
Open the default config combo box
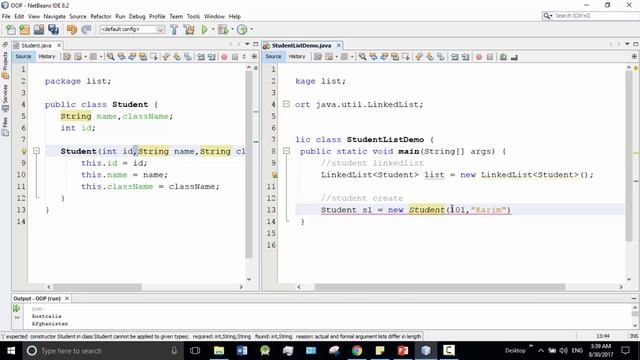point(132,29)
